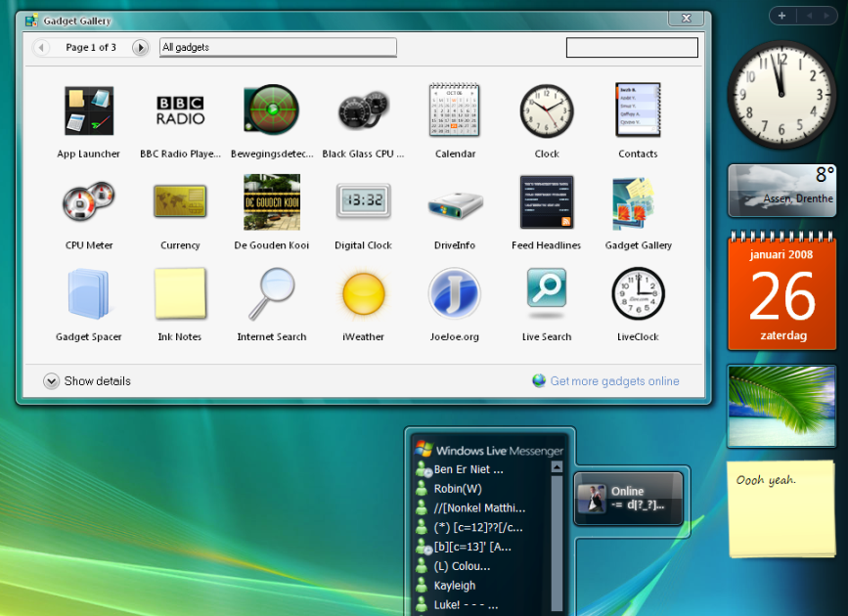Screen dimensions: 848x616
Task: Select the Live Search gadget
Action: tap(547, 291)
